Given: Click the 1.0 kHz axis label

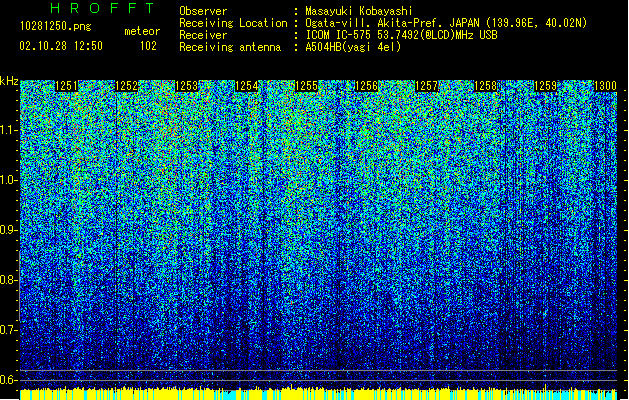Looking at the screenshot, I should pos(8,180).
